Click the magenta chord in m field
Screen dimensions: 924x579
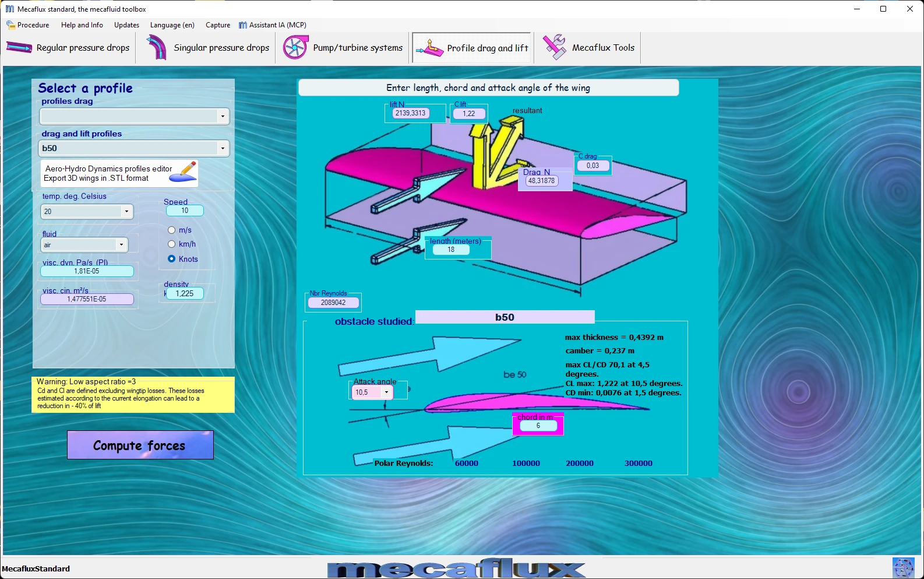pyautogui.click(x=538, y=426)
